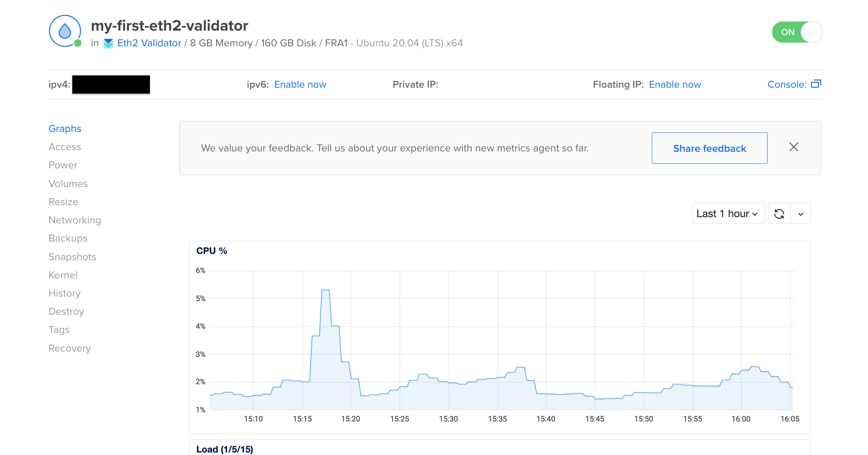Click the droplet logo icon
The image size is (868, 455).
pos(65,31)
